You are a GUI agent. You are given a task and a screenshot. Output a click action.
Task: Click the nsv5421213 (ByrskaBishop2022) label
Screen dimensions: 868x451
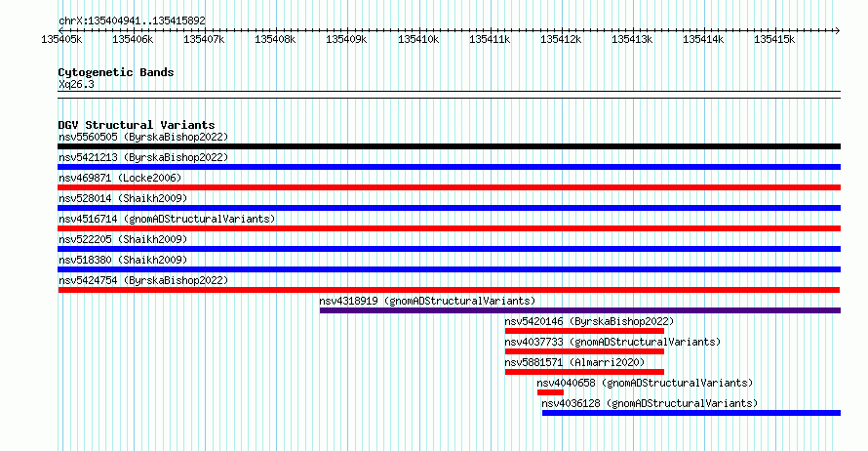(143, 157)
